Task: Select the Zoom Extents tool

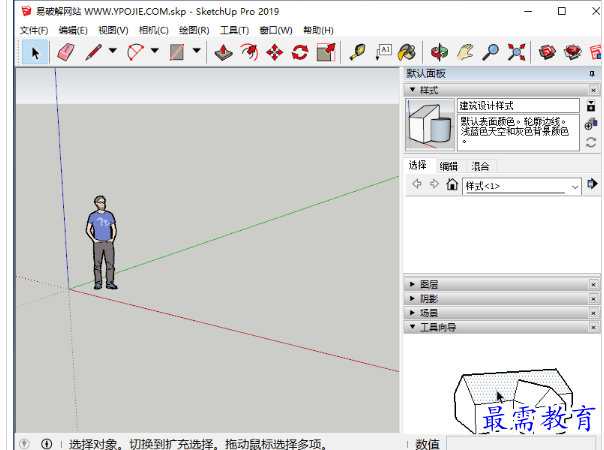Action: click(516, 52)
